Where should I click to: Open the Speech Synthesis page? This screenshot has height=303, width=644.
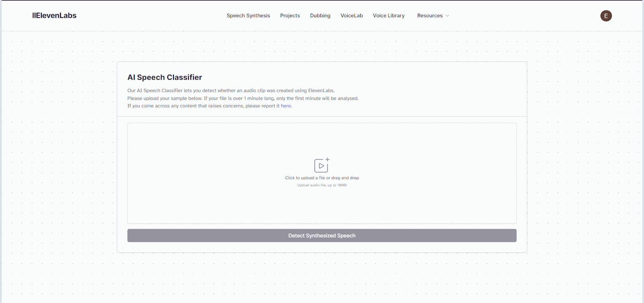coord(248,16)
